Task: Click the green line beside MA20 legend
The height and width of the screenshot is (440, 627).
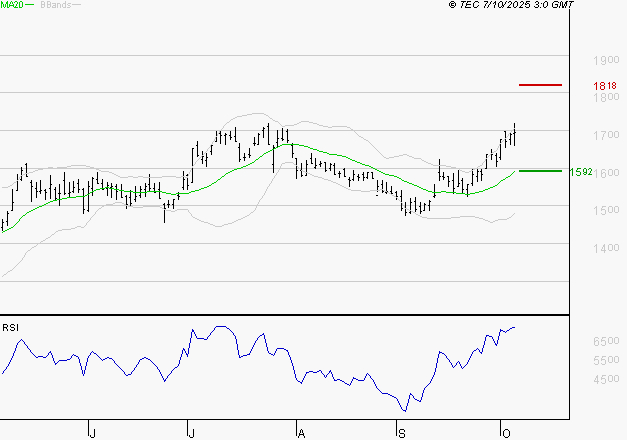Action: click(29, 5)
